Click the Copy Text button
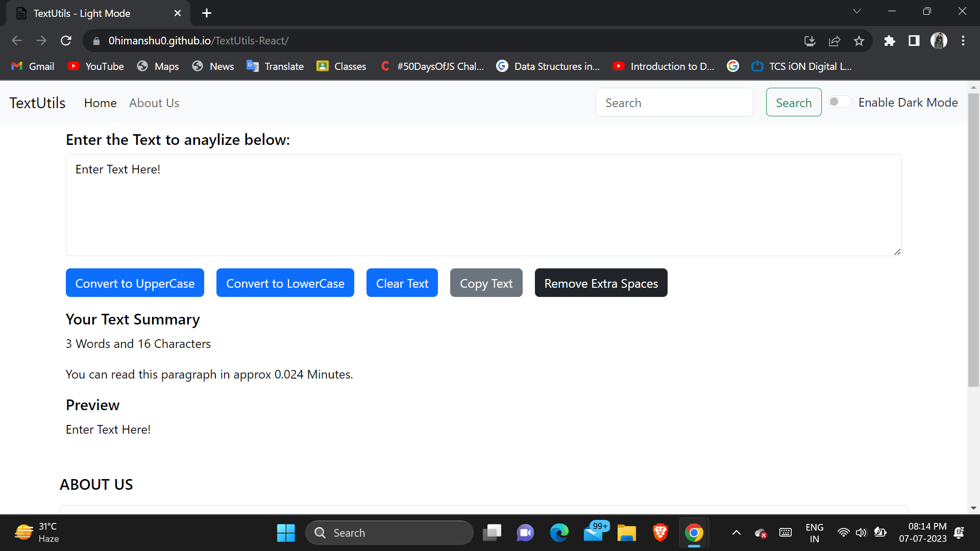Image resolution: width=980 pixels, height=551 pixels. (486, 283)
